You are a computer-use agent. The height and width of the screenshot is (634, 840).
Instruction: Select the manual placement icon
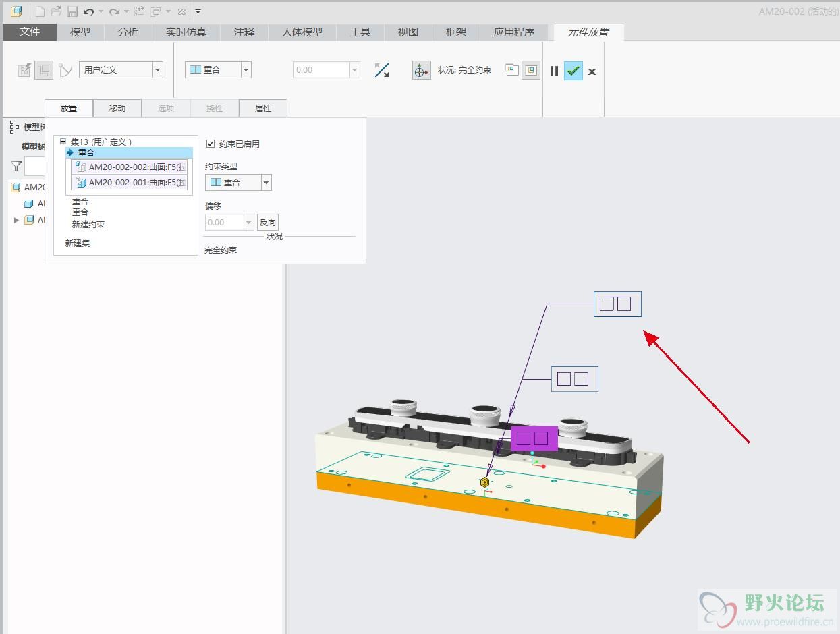point(45,70)
